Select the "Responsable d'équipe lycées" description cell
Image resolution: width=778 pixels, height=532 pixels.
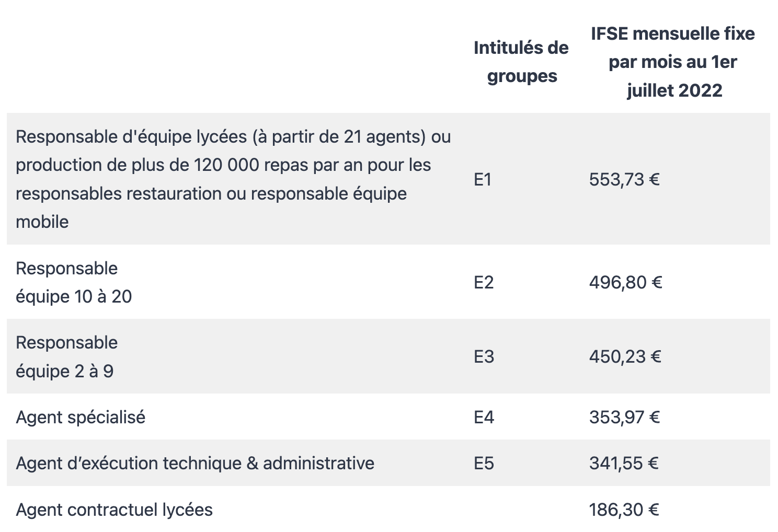coord(233,179)
